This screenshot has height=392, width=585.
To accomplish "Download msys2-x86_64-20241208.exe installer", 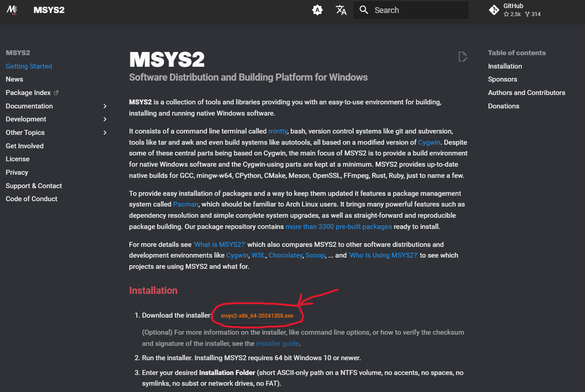I will pyautogui.click(x=257, y=316).
